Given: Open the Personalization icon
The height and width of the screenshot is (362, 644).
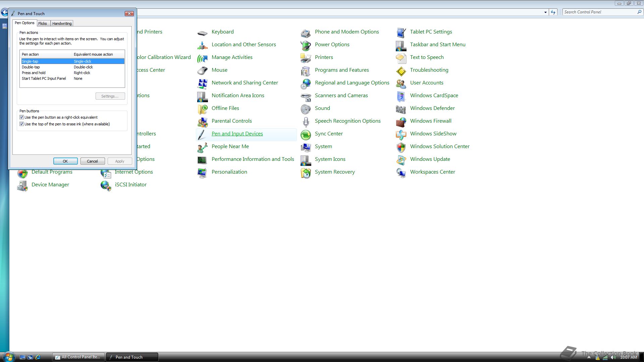Looking at the screenshot, I should coord(202,172).
